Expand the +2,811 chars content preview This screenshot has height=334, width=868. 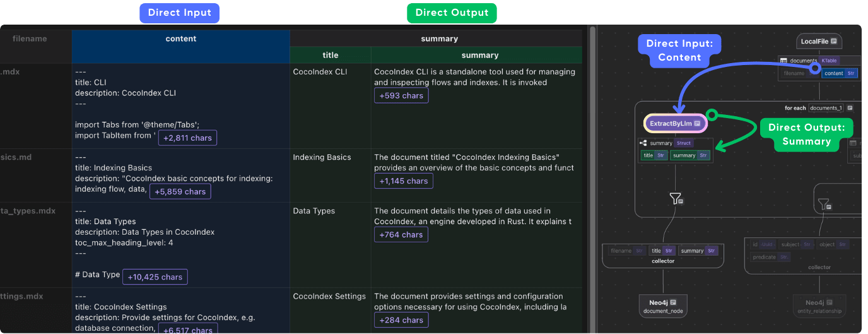pos(187,138)
